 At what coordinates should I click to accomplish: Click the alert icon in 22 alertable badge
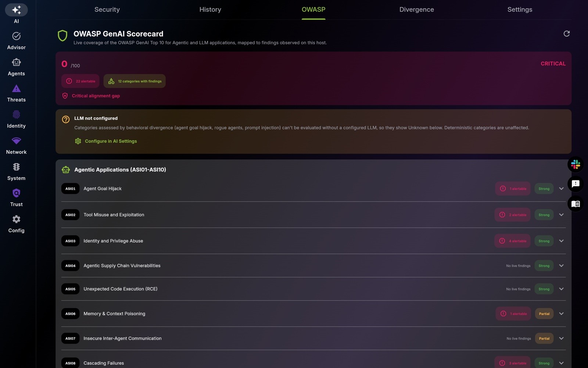[69, 81]
